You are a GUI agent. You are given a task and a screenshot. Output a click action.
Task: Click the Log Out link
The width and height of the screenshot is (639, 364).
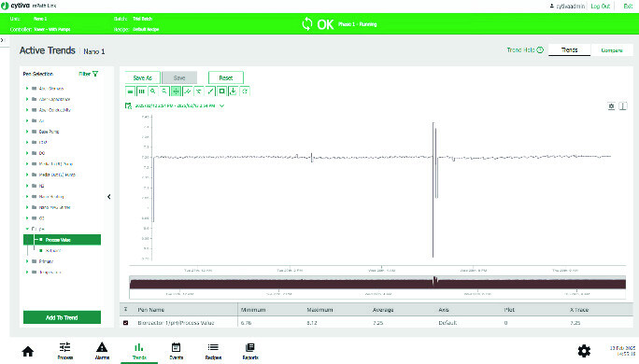click(x=601, y=7)
